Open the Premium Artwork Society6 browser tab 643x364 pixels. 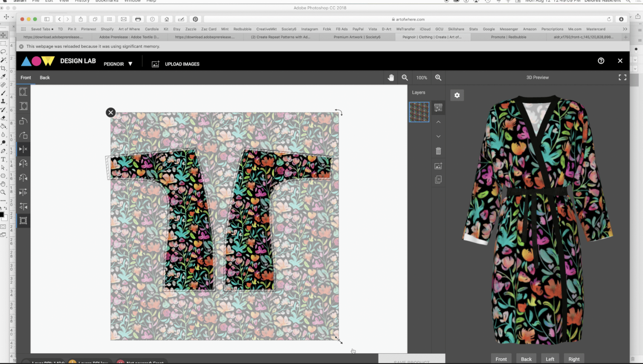point(357,37)
